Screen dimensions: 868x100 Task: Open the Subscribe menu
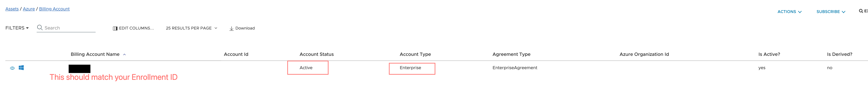[831, 12]
